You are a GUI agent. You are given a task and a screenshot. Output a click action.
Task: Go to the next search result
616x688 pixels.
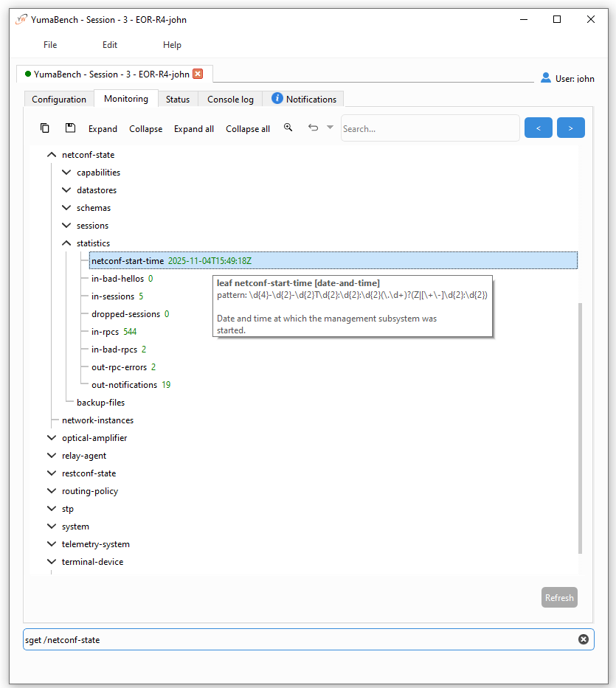(570, 128)
